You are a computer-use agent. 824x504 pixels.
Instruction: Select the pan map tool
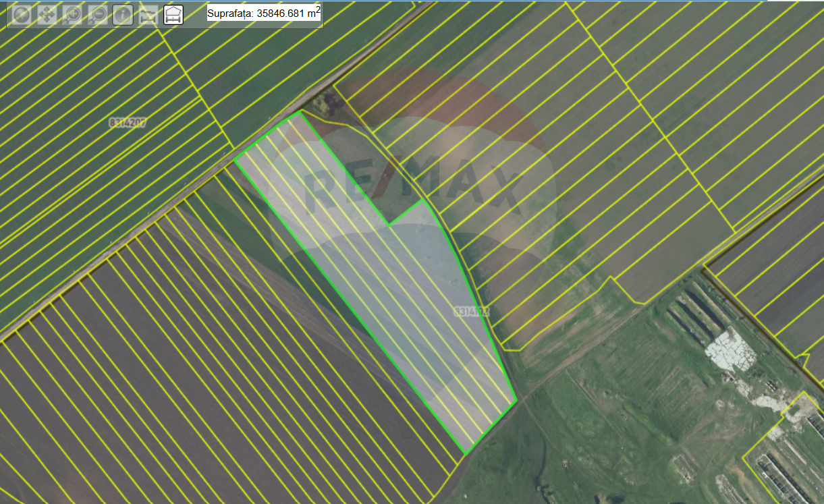point(47,15)
